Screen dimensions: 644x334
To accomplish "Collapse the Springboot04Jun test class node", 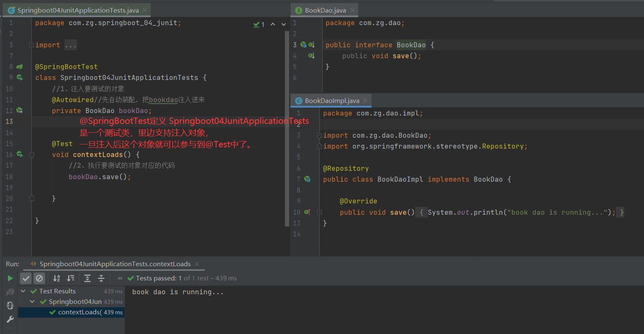I will [x=32, y=302].
